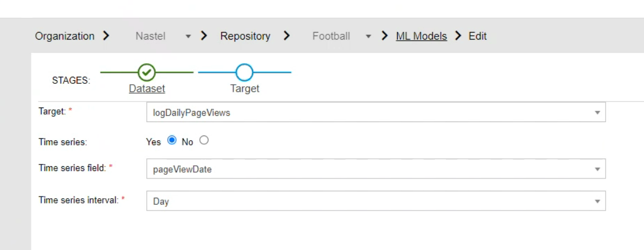Screen dimensions: 644x250
Task: Click the Target stage label
Action: coord(245,88)
